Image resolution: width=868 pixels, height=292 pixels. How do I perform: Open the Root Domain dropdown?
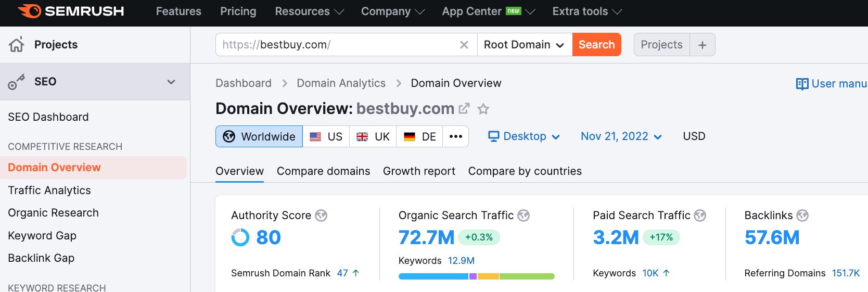pyautogui.click(x=524, y=45)
